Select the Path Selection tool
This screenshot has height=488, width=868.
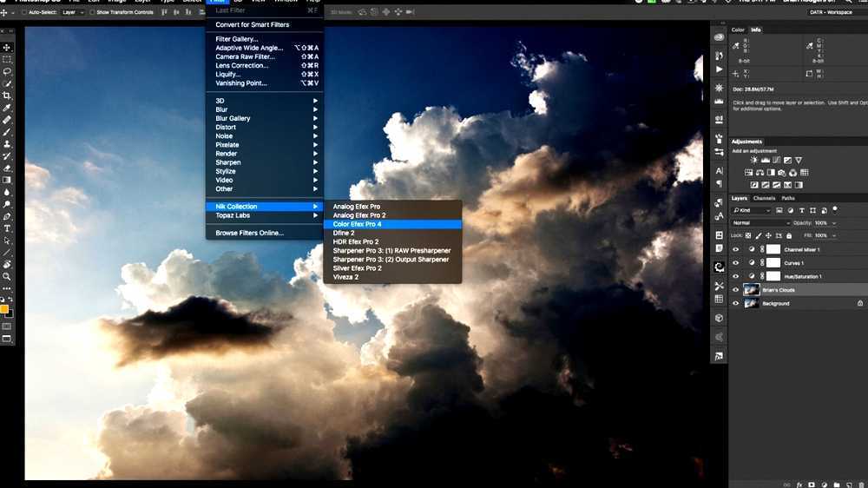click(x=7, y=241)
